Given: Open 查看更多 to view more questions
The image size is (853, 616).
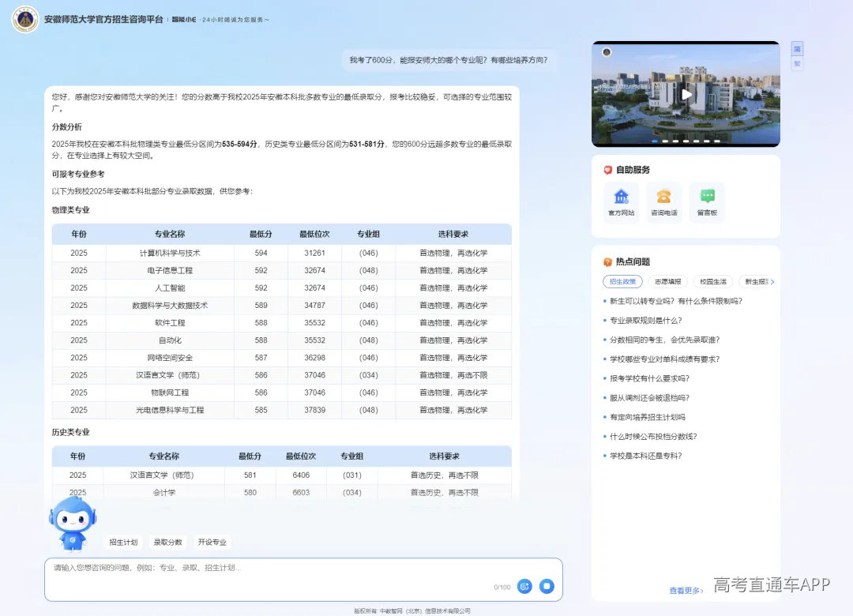Looking at the screenshot, I should (686, 591).
